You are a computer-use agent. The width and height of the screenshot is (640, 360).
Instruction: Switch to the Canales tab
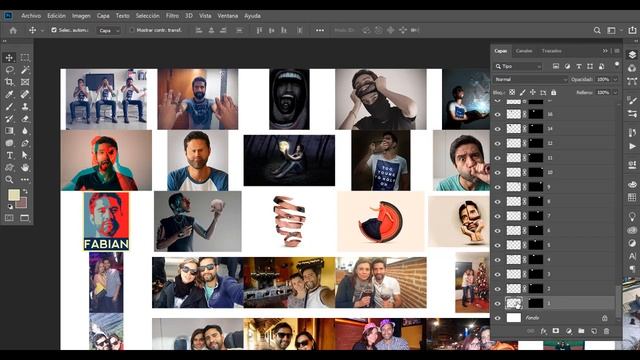pyautogui.click(x=524, y=51)
